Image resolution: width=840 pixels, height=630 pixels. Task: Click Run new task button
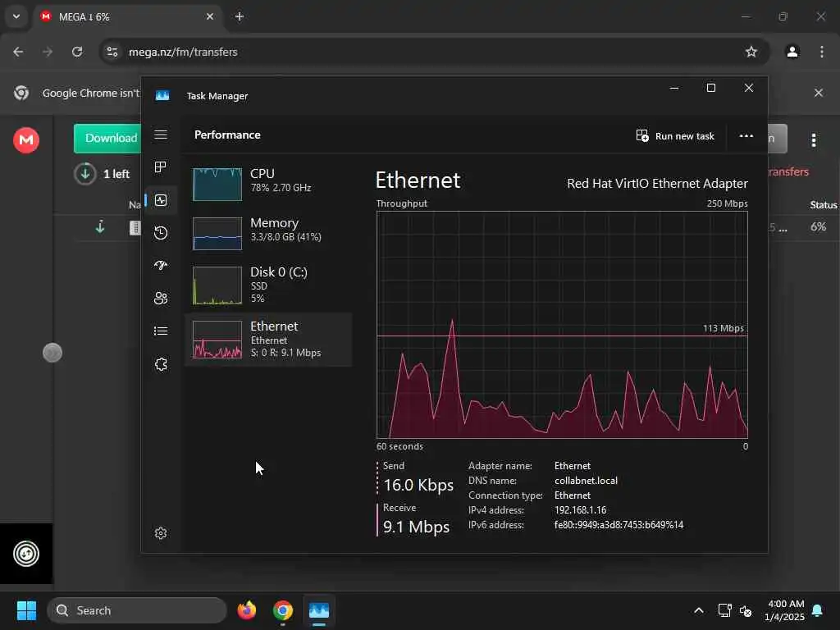[675, 136]
